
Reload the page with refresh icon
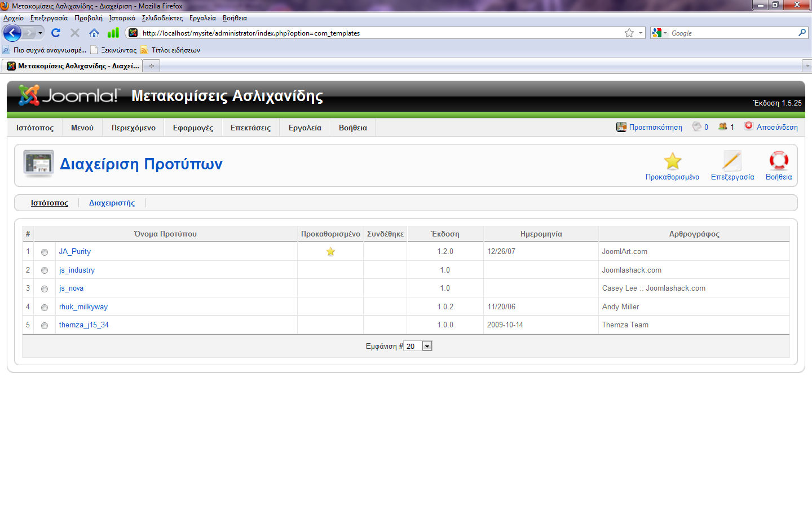(x=55, y=33)
